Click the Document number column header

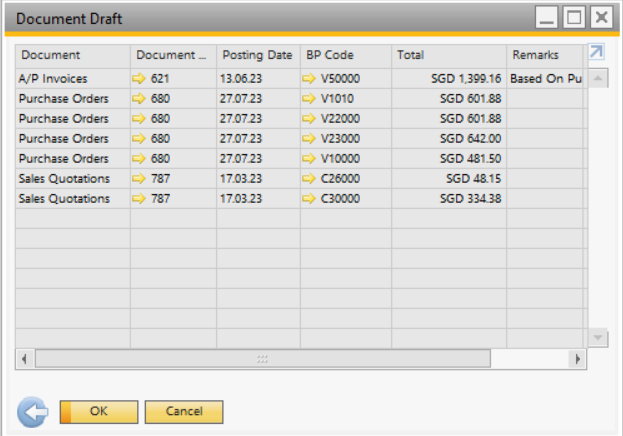[x=174, y=56]
